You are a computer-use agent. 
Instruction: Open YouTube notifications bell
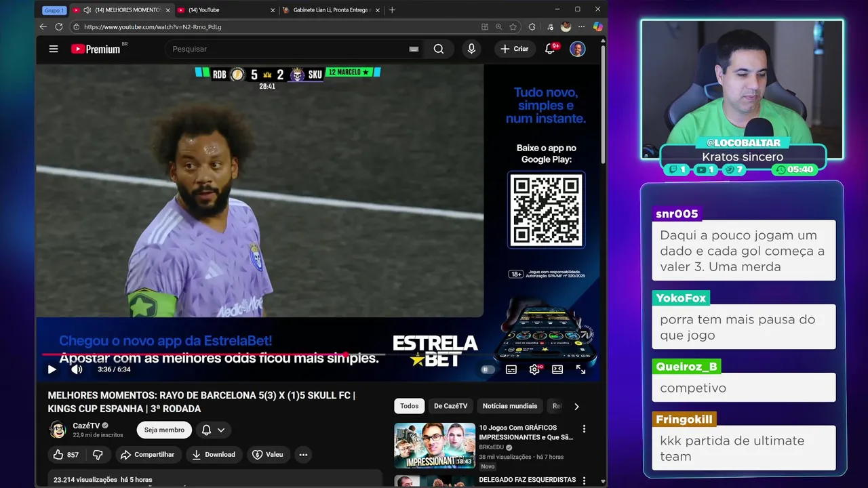pos(551,49)
